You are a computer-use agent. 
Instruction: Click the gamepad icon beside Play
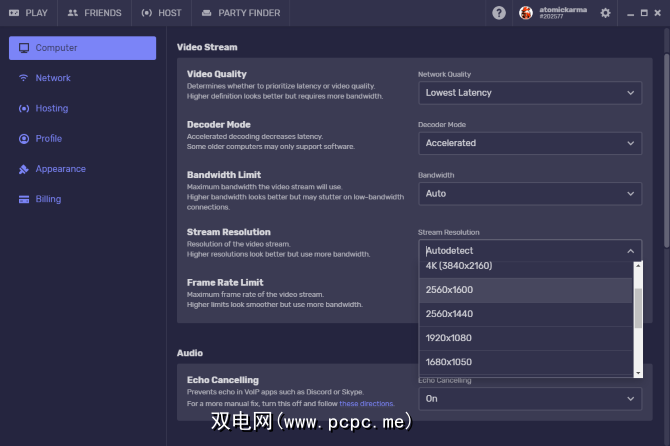click(14, 13)
